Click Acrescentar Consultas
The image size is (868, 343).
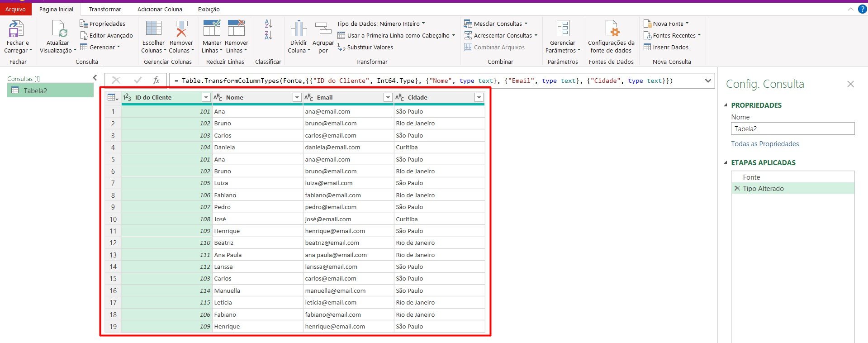(501, 35)
